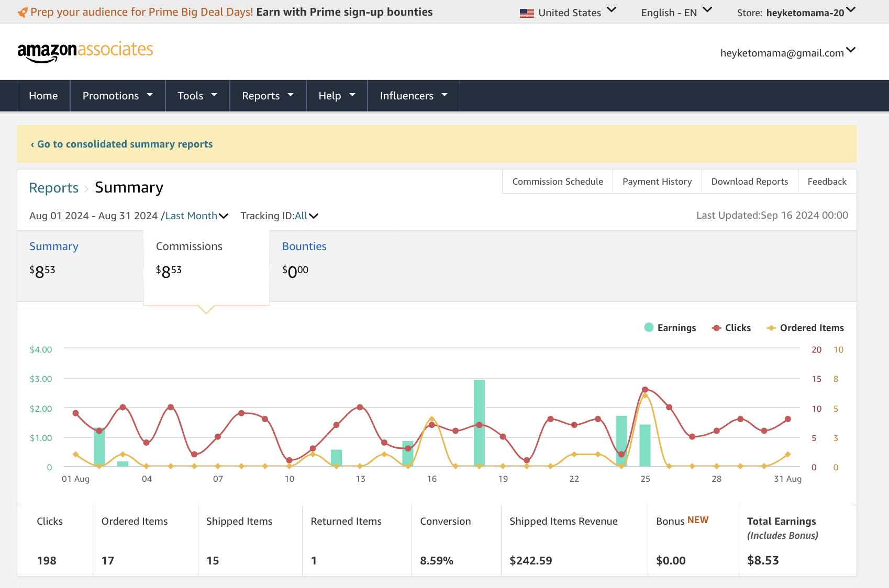Image resolution: width=889 pixels, height=588 pixels.
Task: Click Download Reports
Action: click(750, 182)
